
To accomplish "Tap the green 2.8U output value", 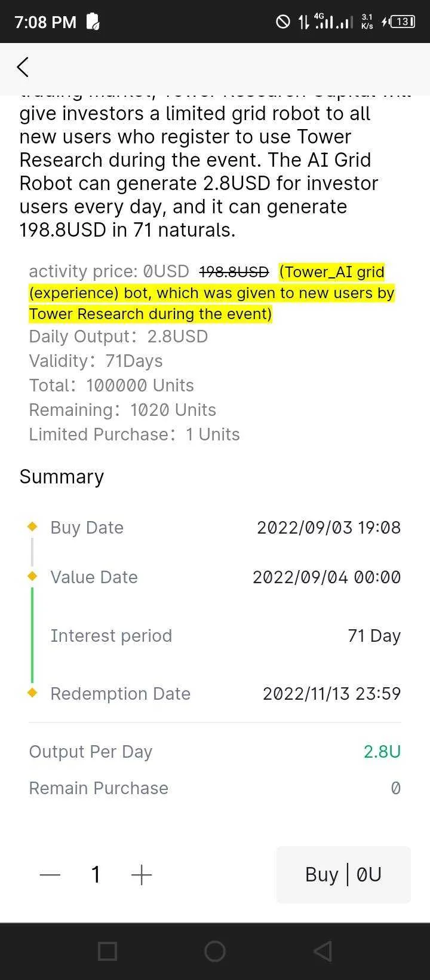I will coord(382,751).
